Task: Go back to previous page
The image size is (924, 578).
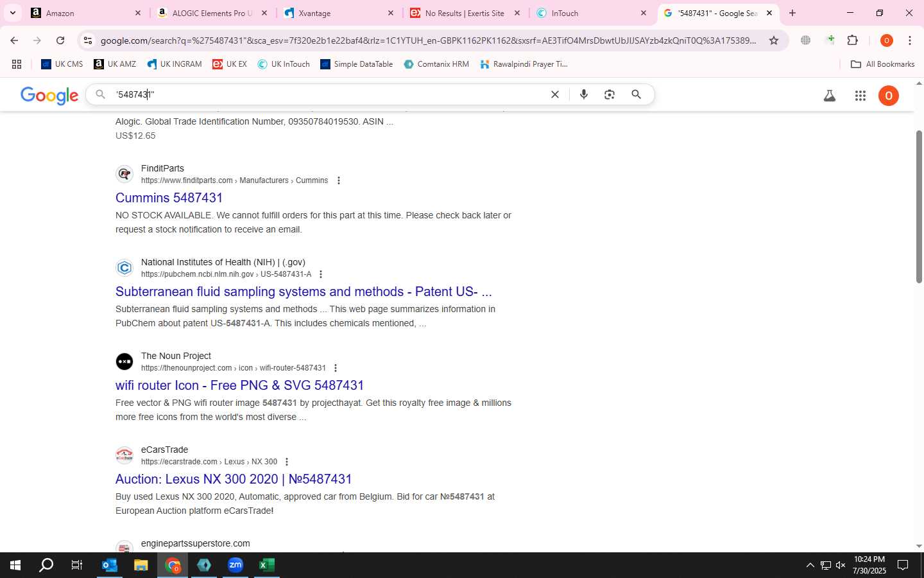Action: pyautogui.click(x=14, y=40)
